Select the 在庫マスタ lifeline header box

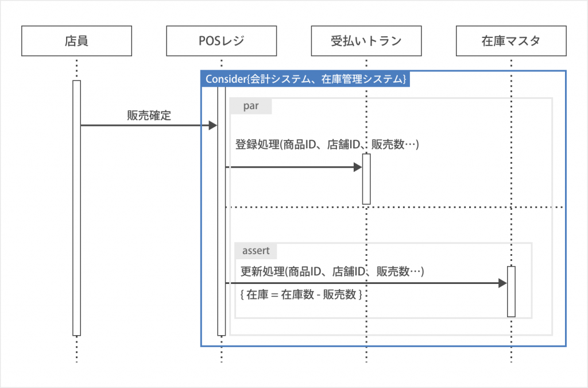click(510, 41)
